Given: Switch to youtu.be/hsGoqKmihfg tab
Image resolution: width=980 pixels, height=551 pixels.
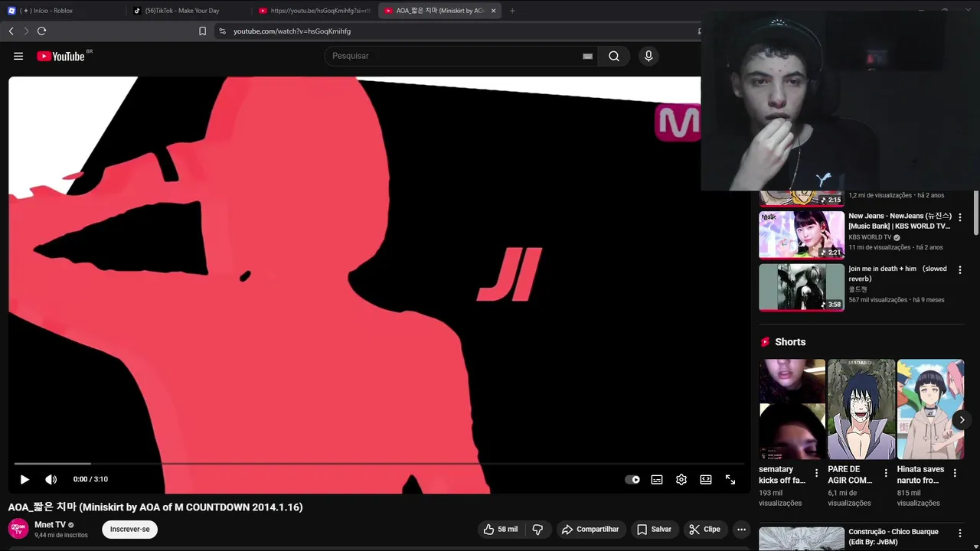Looking at the screenshot, I should (x=315, y=11).
